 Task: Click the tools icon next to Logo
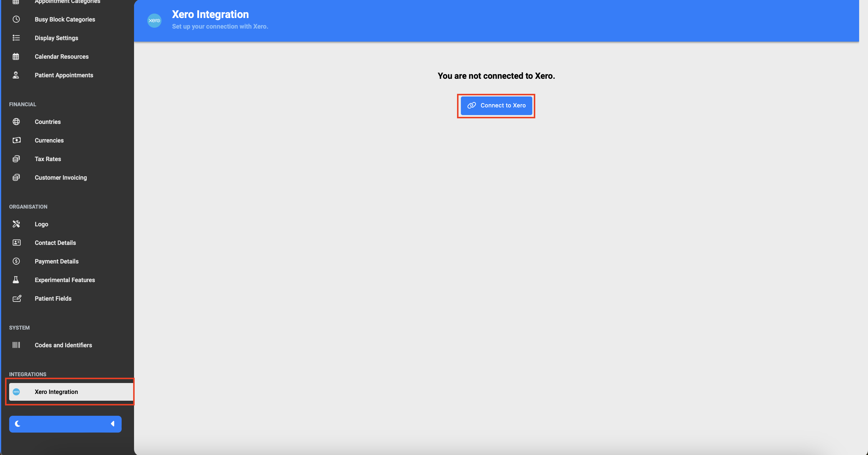16,224
